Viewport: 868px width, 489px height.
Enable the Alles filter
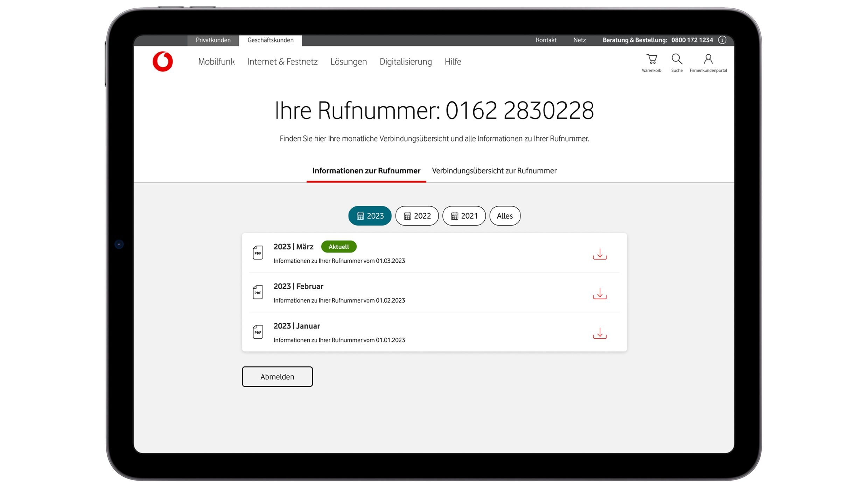click(x=505, y=216)
